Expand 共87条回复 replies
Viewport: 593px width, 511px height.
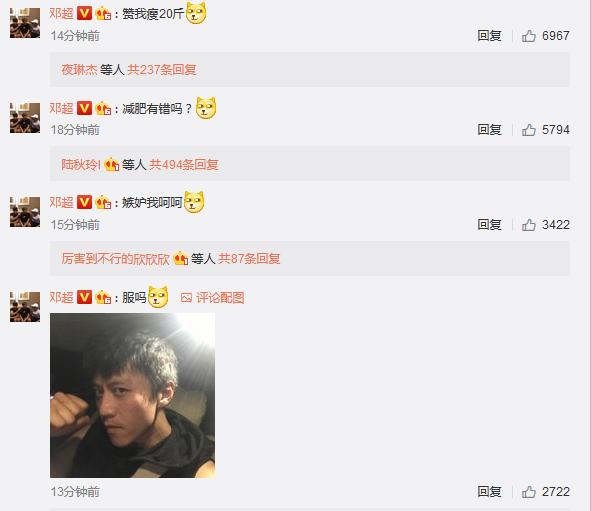click(x=249, y=259)
